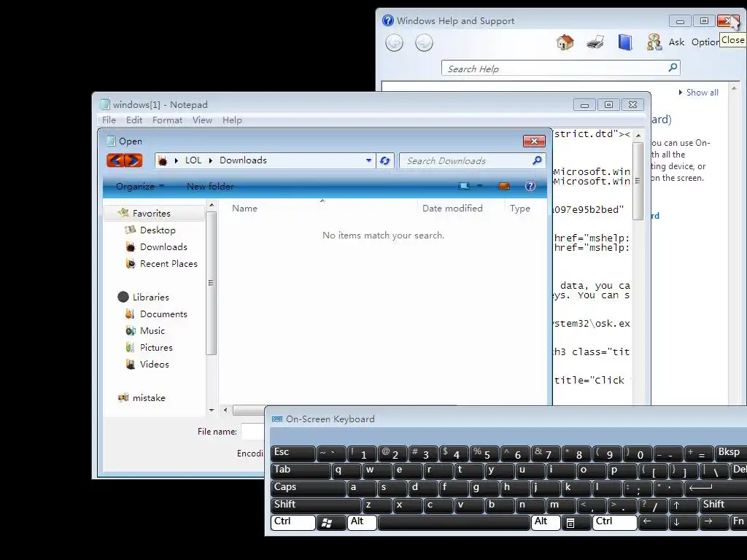Click Favorites header in navigation pane
The width and height of the screenshot is (747, 560).
coord(151,214)
